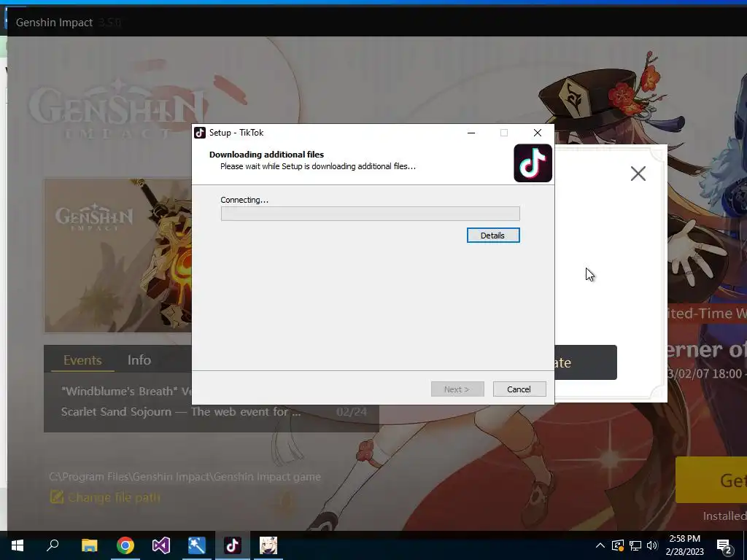This screenshot has width=747, height=560.
Task: Click the Genshin Impact launcher title text
Action: 54,23
